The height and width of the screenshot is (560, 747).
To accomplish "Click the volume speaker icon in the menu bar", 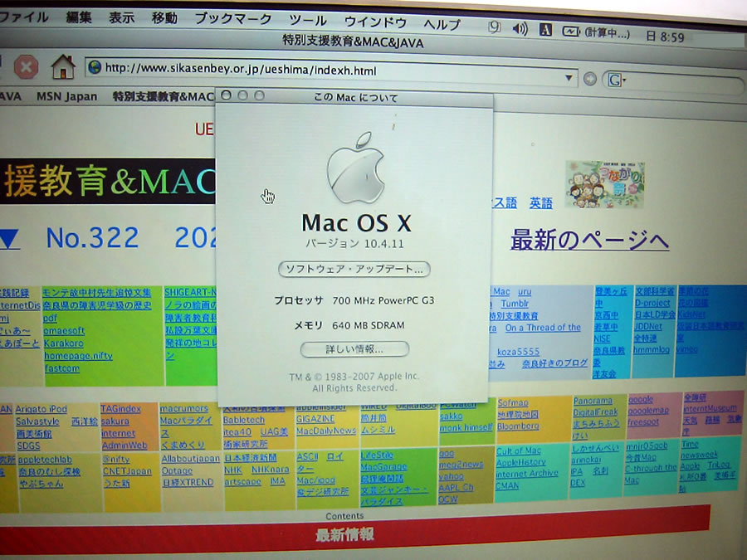I will [520, 28].
